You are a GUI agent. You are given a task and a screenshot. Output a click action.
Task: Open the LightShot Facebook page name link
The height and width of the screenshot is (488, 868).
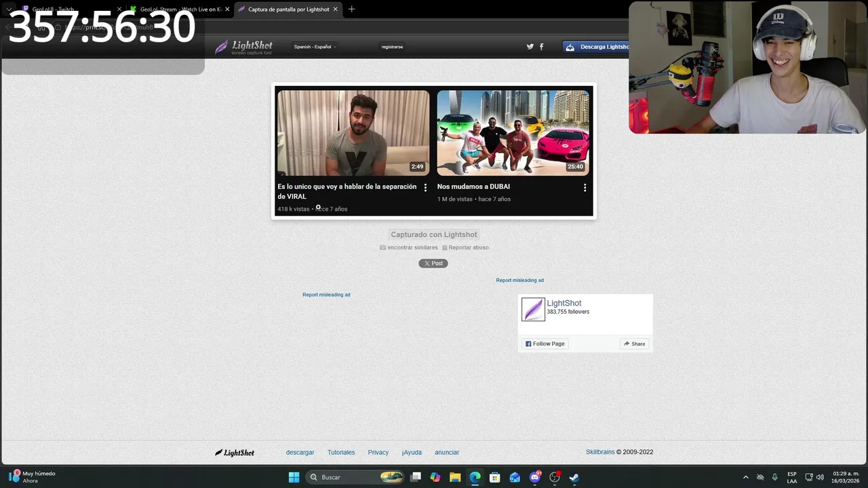(564, 303)
